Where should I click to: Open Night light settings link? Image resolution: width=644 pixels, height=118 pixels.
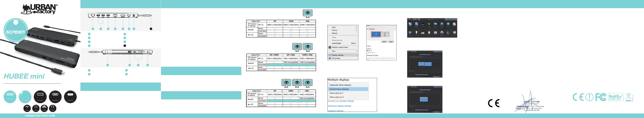371,53
